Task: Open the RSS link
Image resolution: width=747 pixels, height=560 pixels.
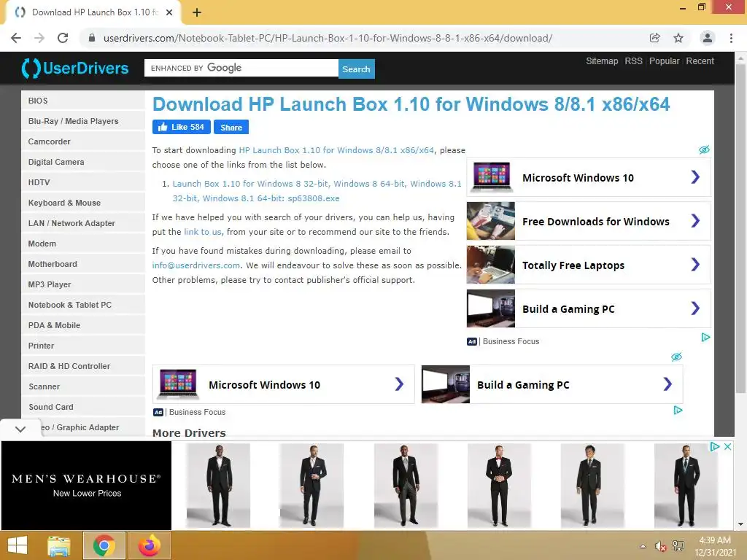Action: [634, 61]
